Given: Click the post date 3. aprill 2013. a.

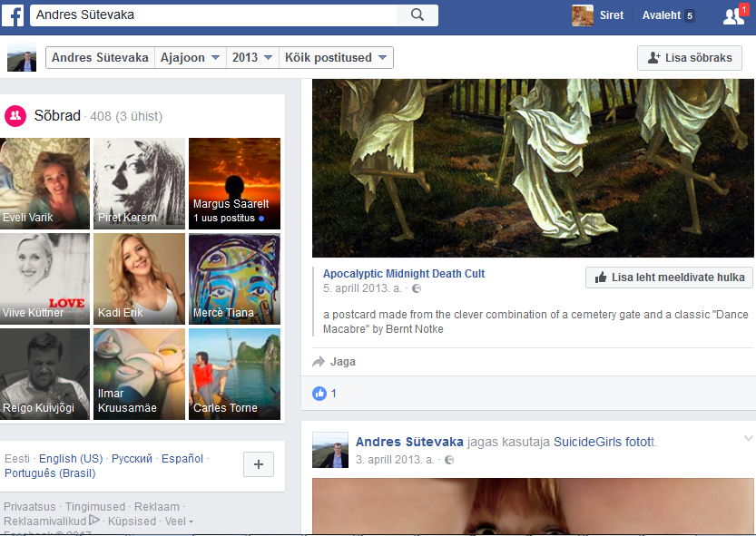Looking at the screenshot, I should (x=395, y=460).
